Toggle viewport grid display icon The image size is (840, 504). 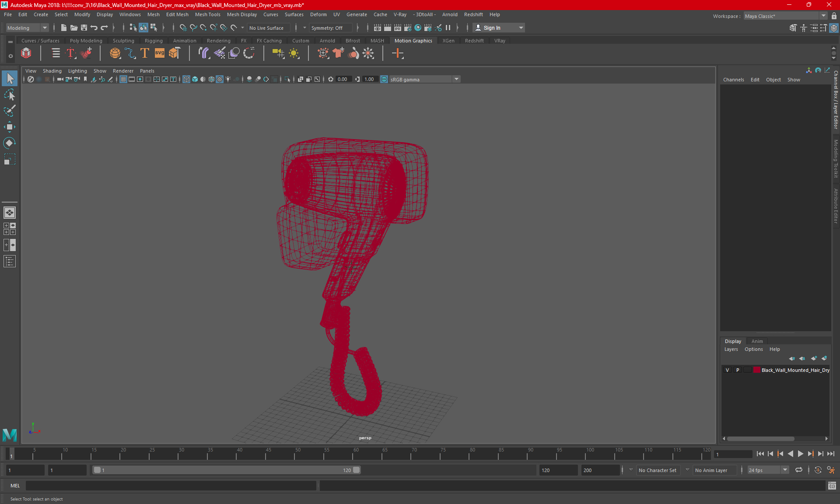123,79
